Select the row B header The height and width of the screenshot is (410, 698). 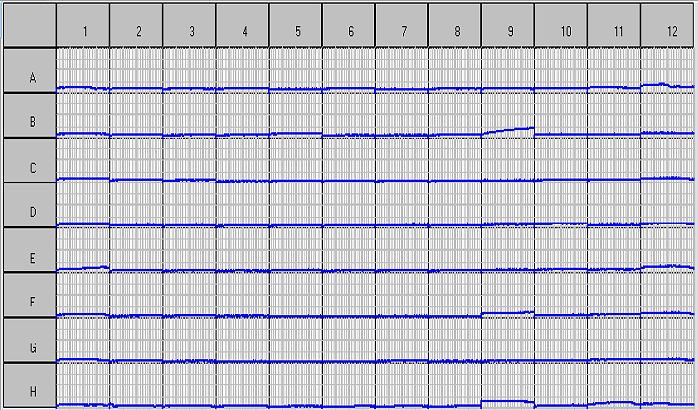click(30, 122)
